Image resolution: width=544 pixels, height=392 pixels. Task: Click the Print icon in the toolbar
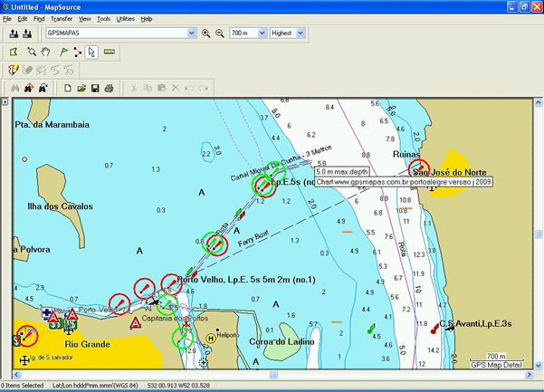click(x=109, y=88)
